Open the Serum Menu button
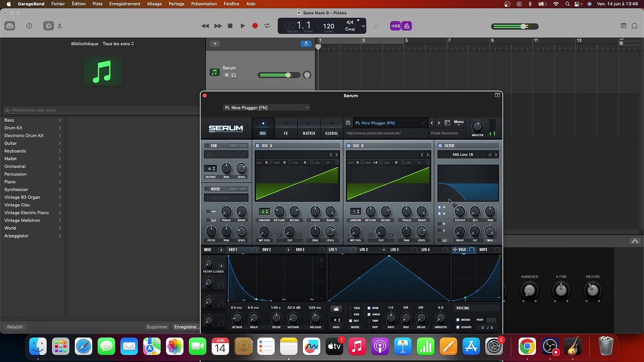This screenshot has height=362, width=644. point(459,122)
